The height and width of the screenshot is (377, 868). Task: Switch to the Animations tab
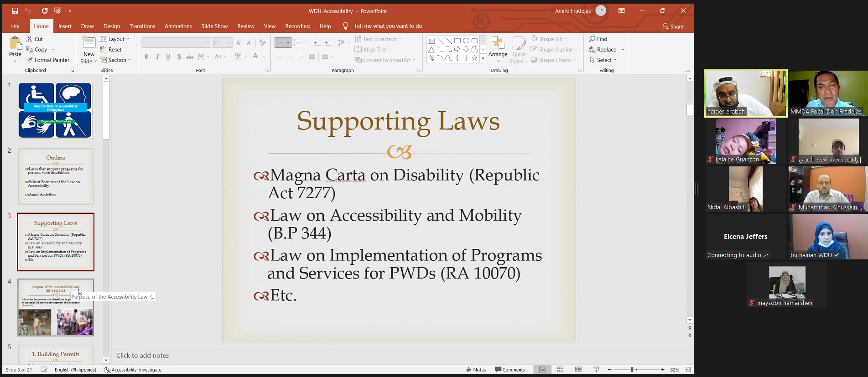(178, 26)
